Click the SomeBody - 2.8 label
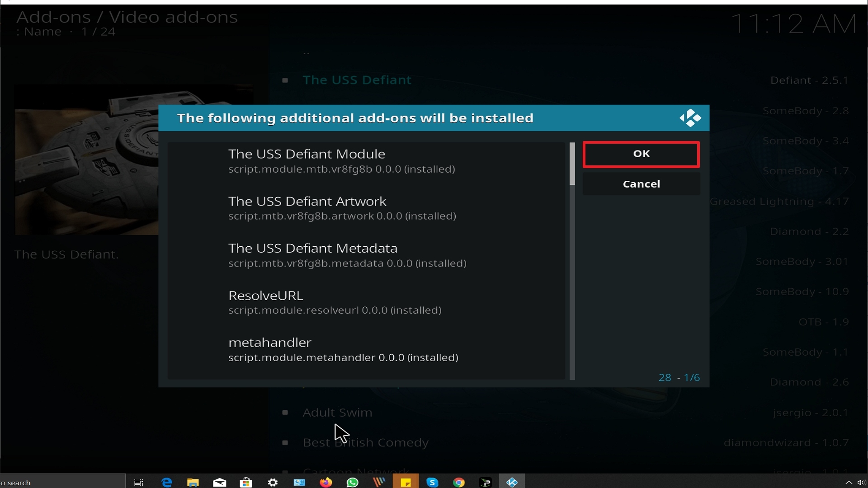868x488 pixels. 806,111
